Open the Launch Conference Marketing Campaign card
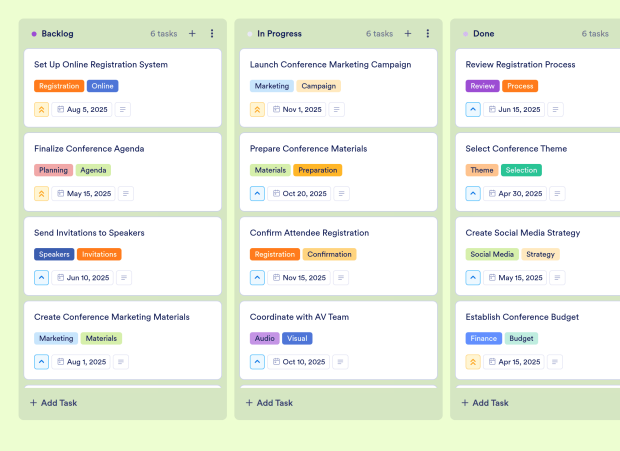The width and height of the screenshot is (620, 451). point(330,65)
